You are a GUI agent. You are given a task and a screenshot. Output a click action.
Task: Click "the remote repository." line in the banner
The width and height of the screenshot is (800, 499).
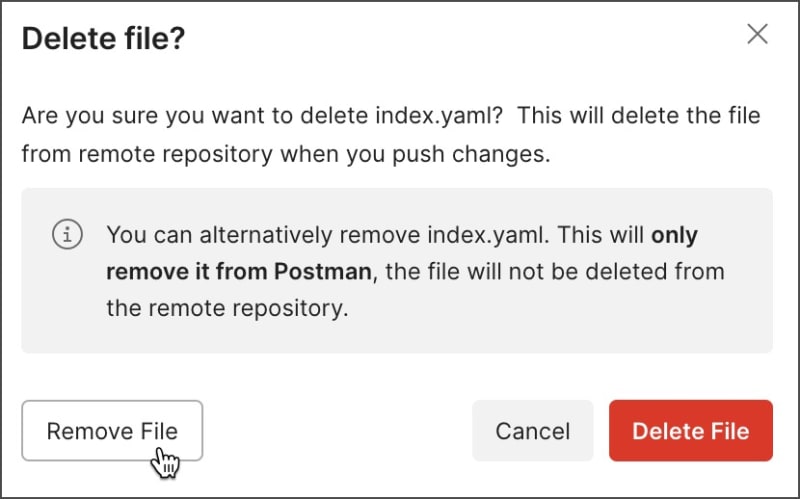227,308
